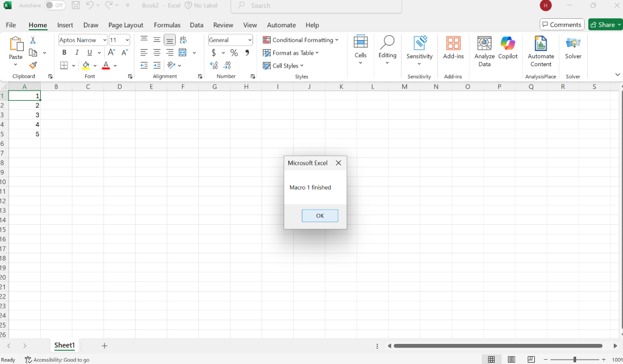This screenshot has width=623, height=364.
Task: Click Decrease Indent icon
Action: 144,65
